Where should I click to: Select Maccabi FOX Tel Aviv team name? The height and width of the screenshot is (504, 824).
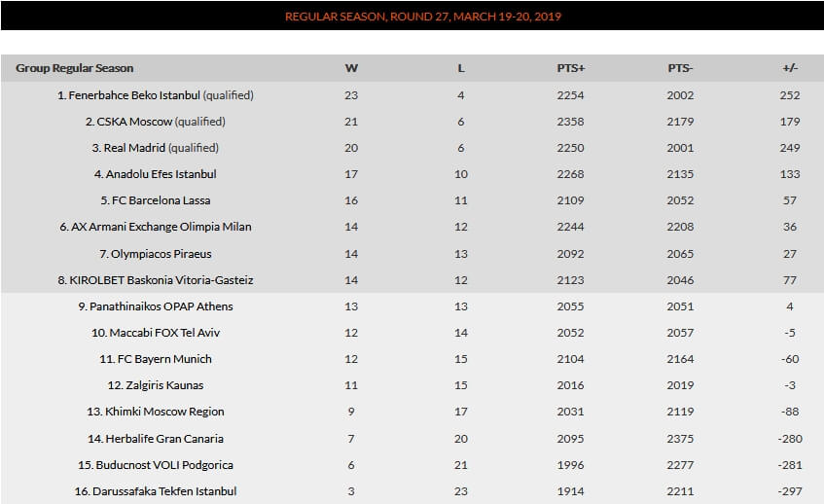[x=164, y=333]
